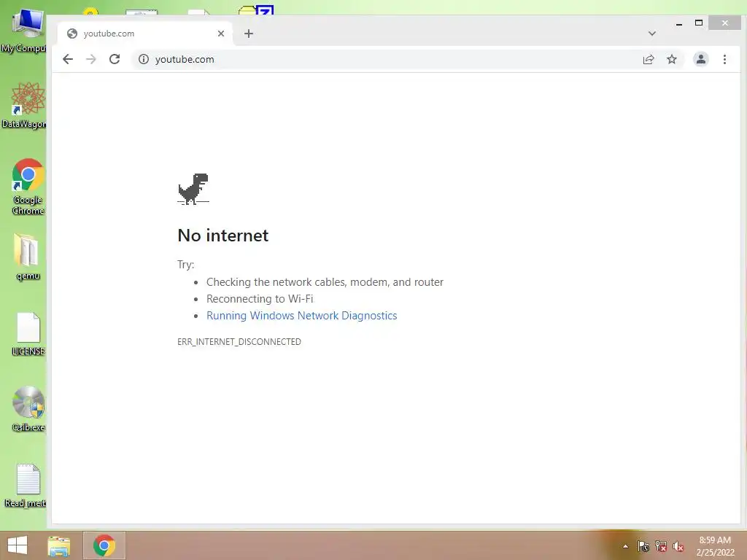Reload the youtube.com page
This screenshot has height=560, width=747.
point(115,59)
